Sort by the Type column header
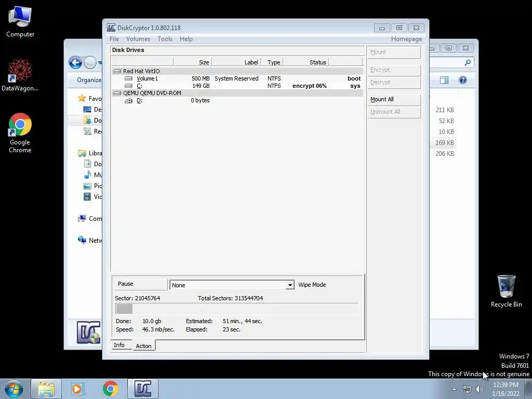Image resolution: width=532 pixels, height=399 pixels. click(x=272, y=62)
